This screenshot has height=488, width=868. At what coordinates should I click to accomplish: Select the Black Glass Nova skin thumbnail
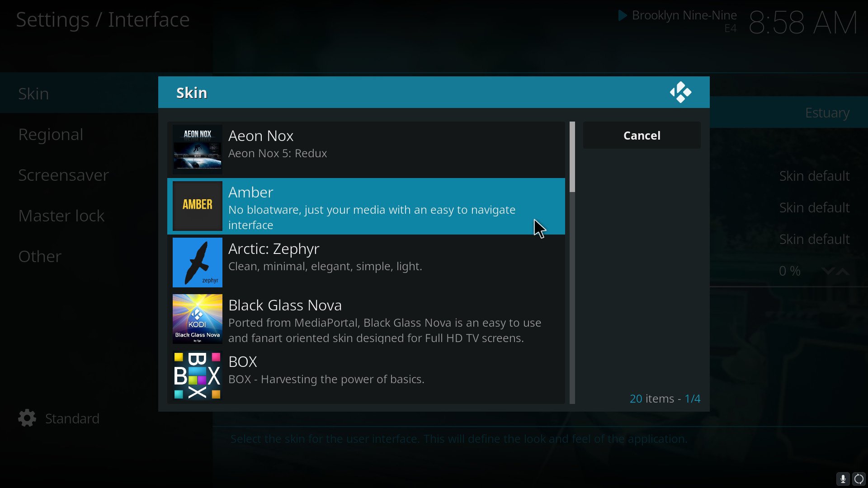[197, 319]
